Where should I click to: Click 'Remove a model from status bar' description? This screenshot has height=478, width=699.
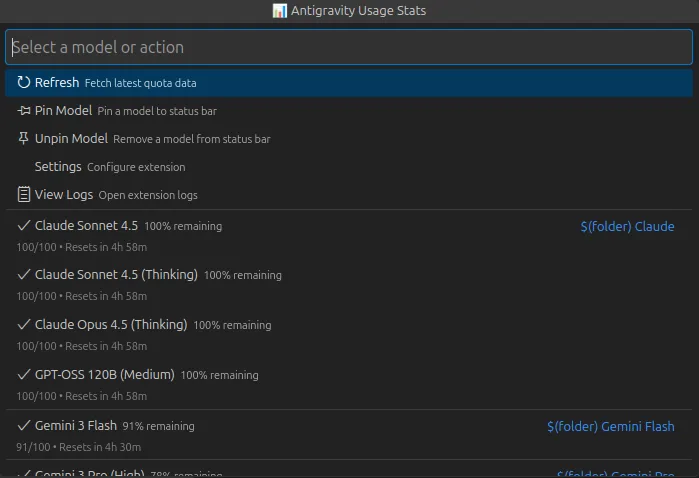tap(192, 139)
